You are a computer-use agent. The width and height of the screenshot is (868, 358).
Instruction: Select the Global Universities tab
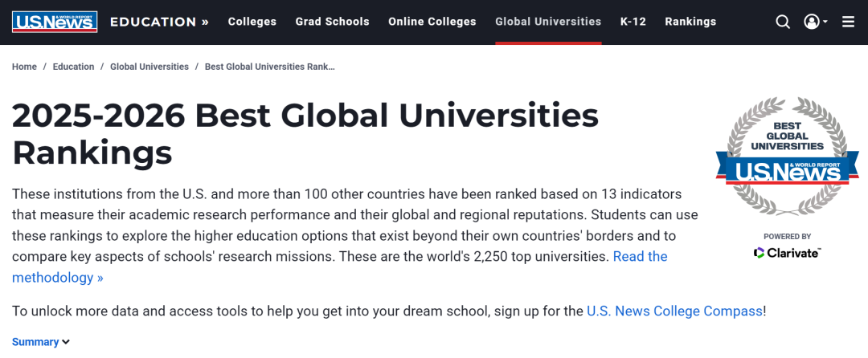coord(548,22)
